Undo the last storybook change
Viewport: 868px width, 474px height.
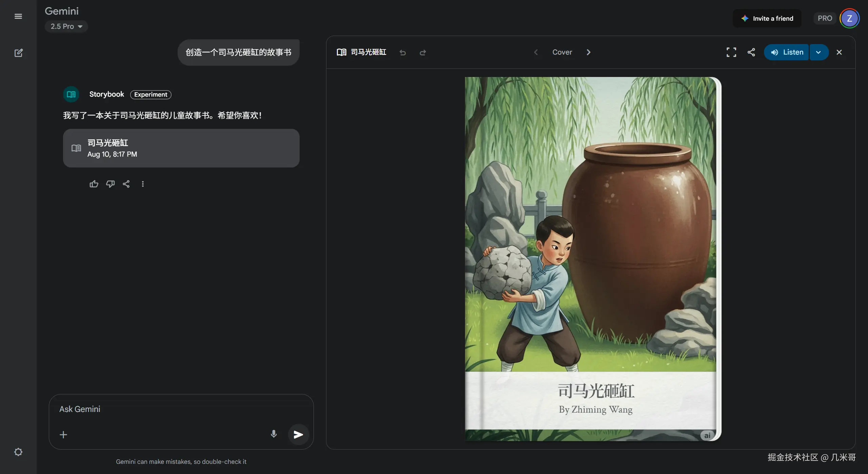(402, 53)
